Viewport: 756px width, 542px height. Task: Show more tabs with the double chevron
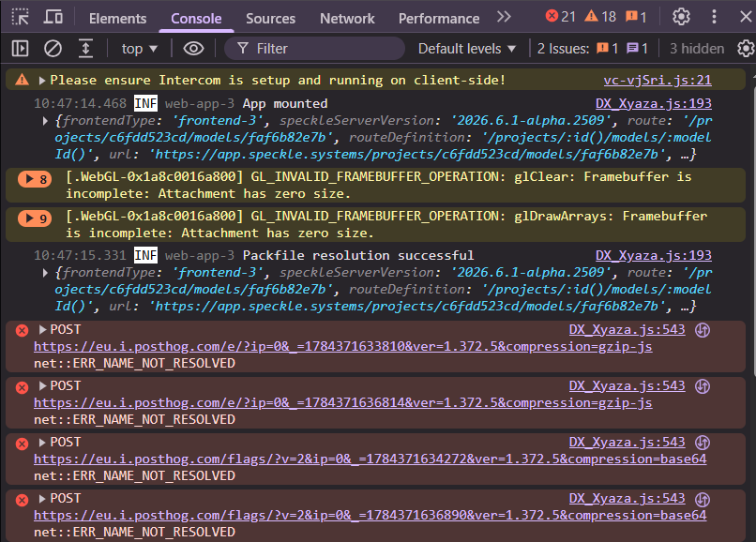point(504,18)
